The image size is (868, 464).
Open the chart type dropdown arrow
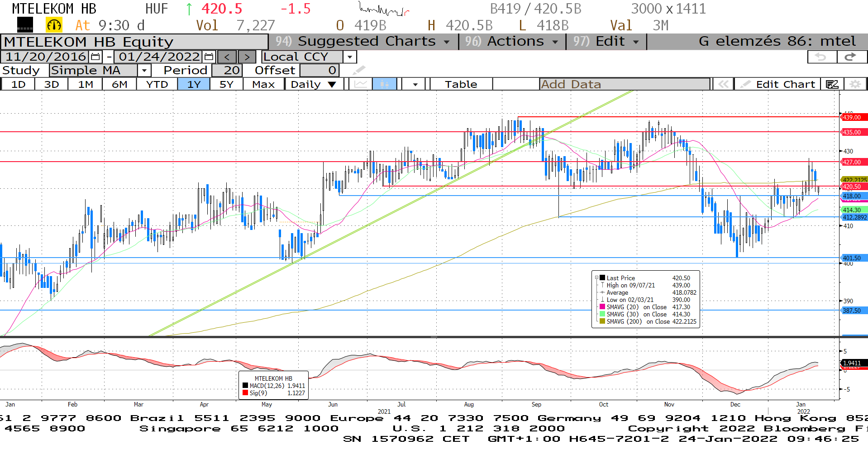[415, 84]
